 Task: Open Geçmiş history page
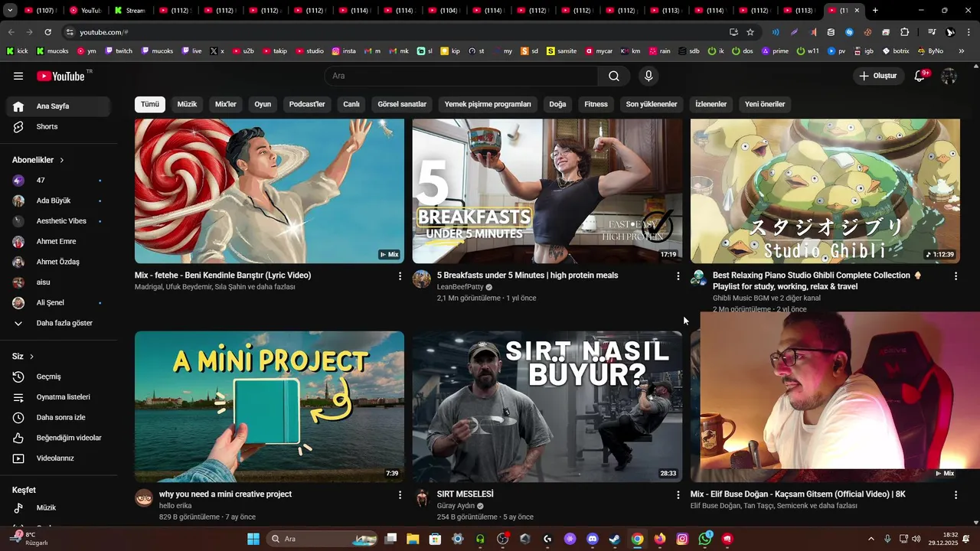pyautogui.click(x=60, y=377)
